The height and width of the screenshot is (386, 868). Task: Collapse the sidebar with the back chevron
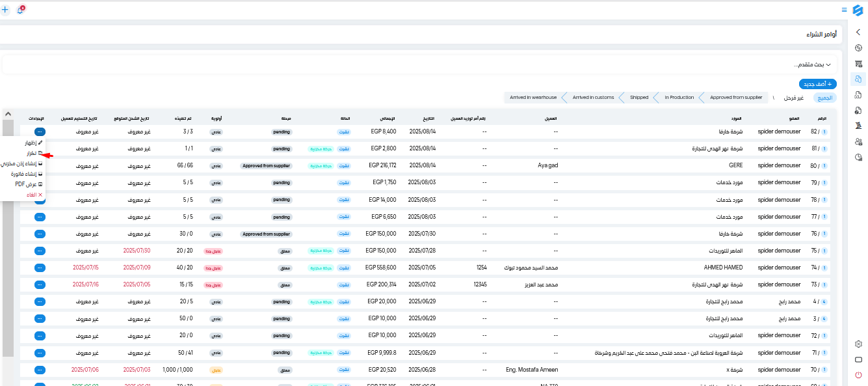[x=858, y=32]
